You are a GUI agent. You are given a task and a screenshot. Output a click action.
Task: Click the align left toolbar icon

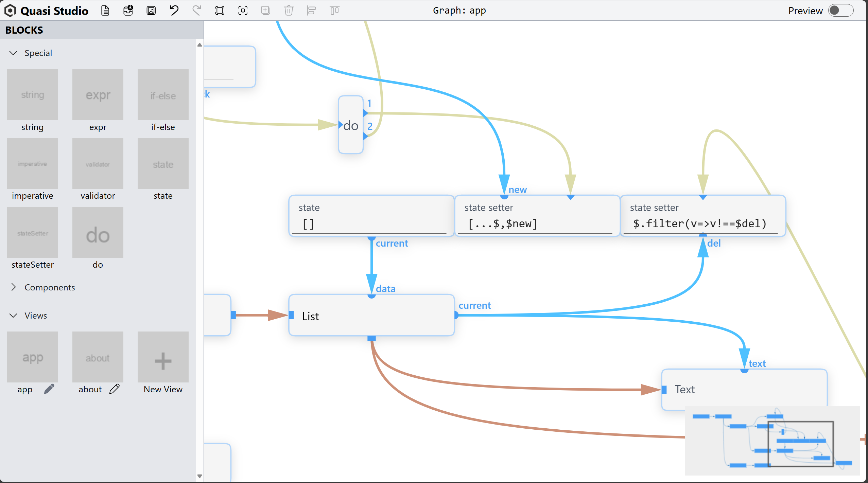(311, 11)
